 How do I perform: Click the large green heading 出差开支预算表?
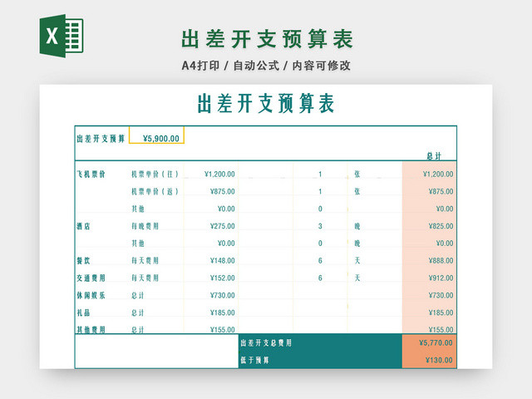click(x=268, y=39)
